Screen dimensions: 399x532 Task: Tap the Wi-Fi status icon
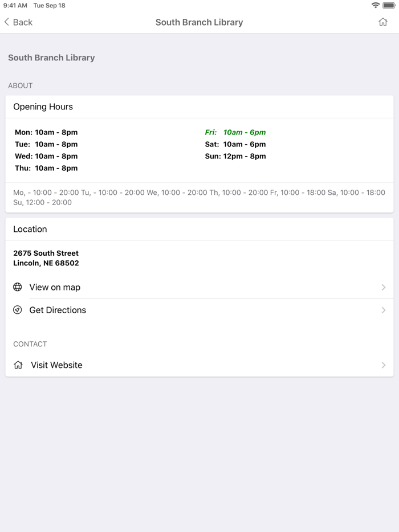376,5
